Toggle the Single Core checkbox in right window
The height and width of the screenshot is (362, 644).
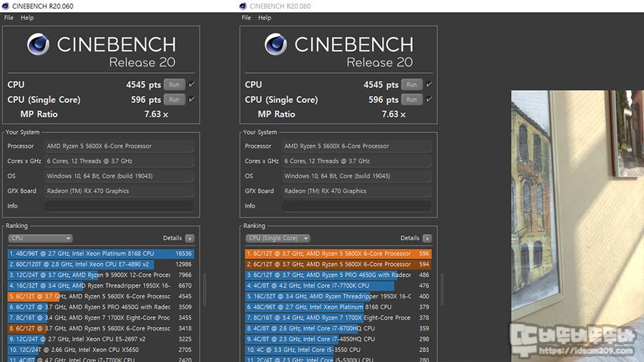click(429, 99)
